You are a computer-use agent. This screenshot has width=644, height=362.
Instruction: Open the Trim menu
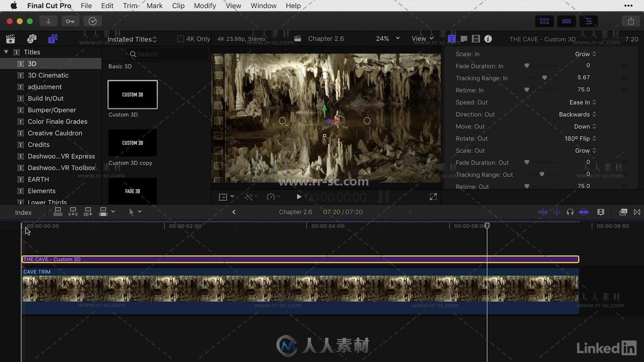tap(130, 6)
